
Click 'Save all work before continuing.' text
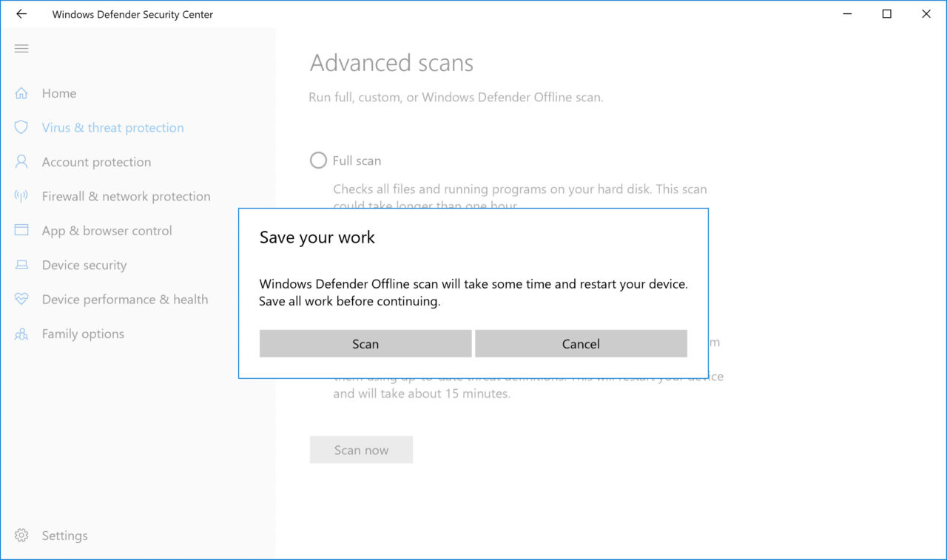[x=350, y=301]
